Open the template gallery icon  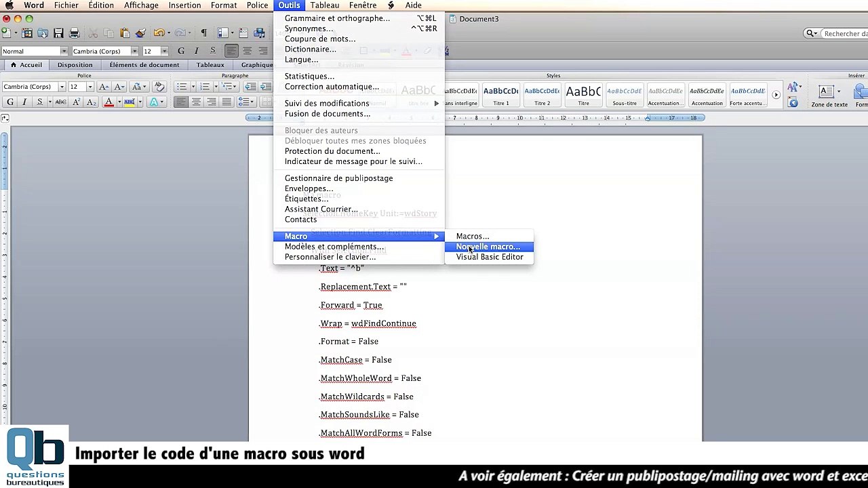coord(27,33)
